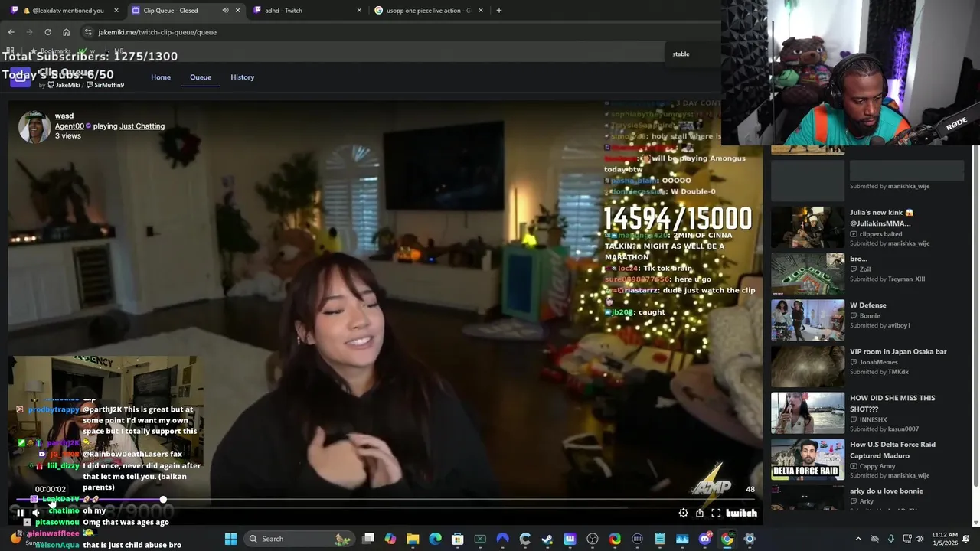Open File Explorer from the taskbar
980x551 pixels.
pos(413,539)
